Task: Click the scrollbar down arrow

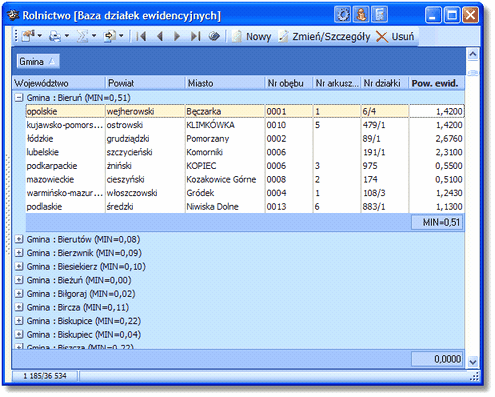Action: 473,361
